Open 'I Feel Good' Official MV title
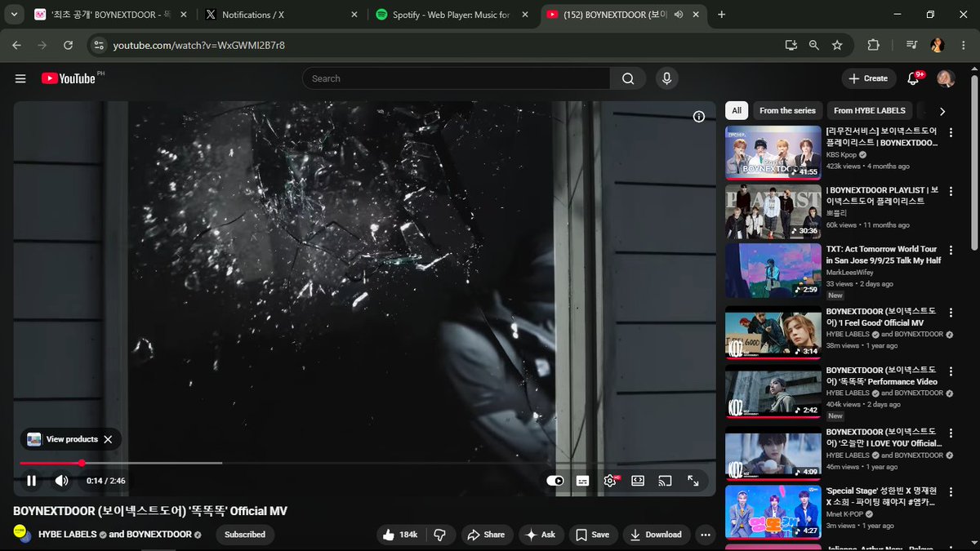Screen dimensions: 980x551 click(883, 317)
